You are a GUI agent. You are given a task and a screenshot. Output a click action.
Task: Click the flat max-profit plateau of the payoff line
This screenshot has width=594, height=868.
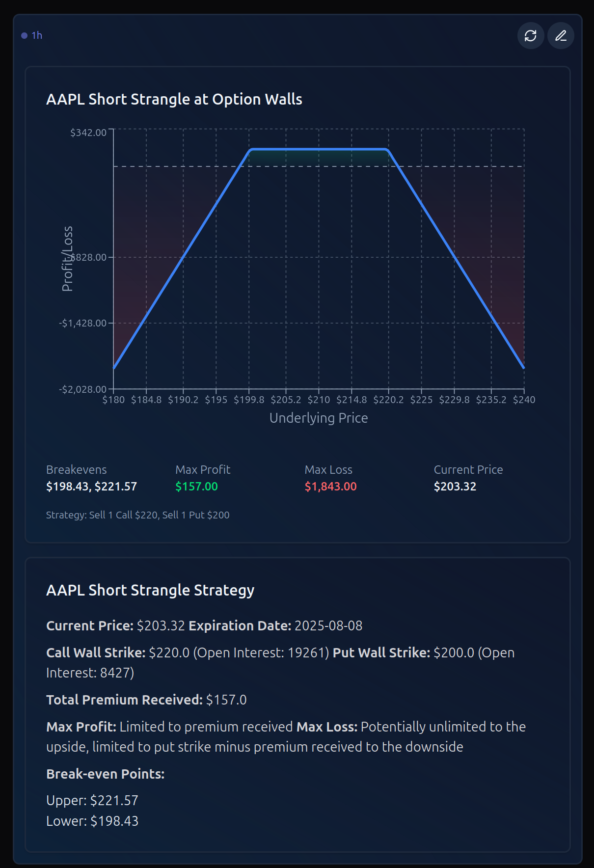[319, 149]
